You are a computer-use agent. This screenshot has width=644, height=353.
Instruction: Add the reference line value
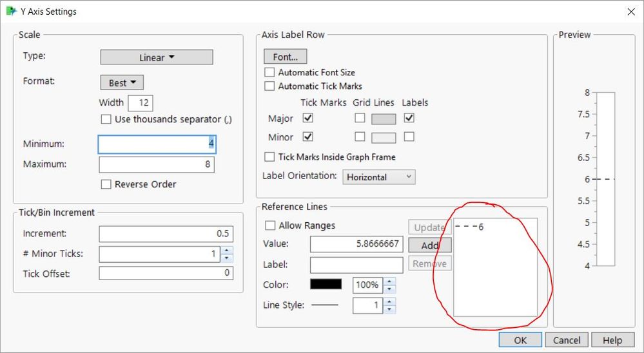429,245
